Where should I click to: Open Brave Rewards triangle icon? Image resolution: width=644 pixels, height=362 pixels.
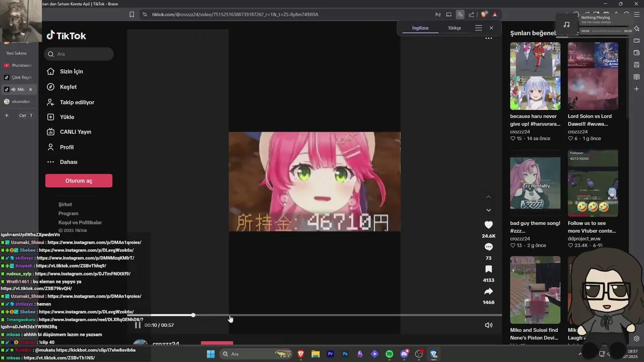(x=495, y=15)
